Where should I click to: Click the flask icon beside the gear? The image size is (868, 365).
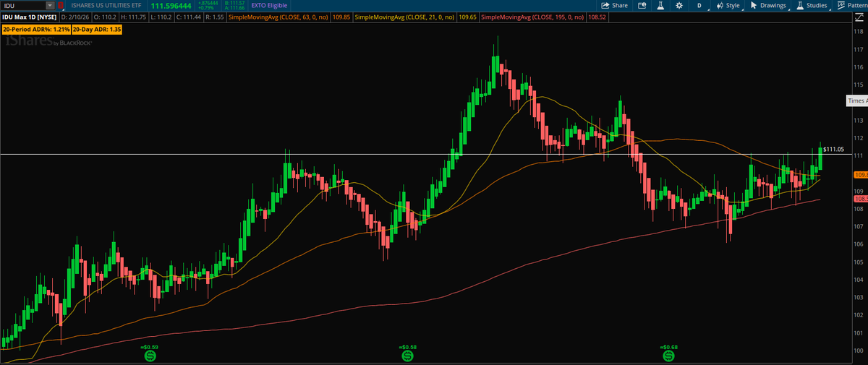(660, 5)
